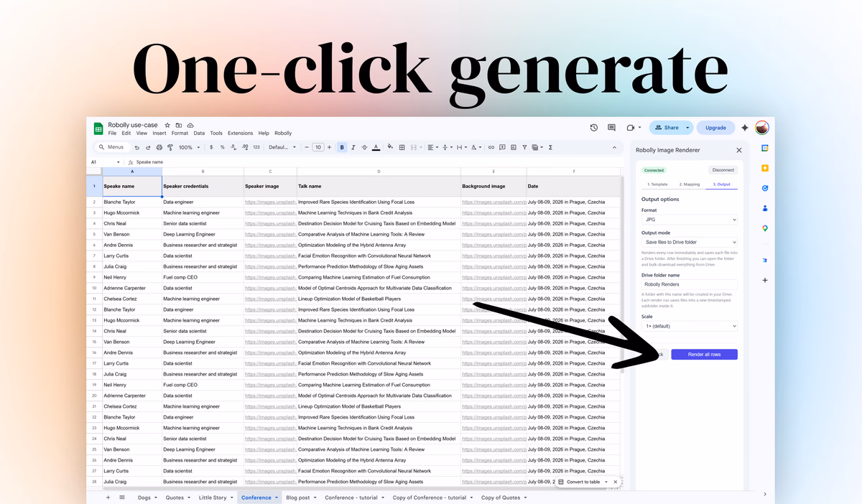
Task: Open the text color picker
Action: pyautogui.click(x=376, y=147)
